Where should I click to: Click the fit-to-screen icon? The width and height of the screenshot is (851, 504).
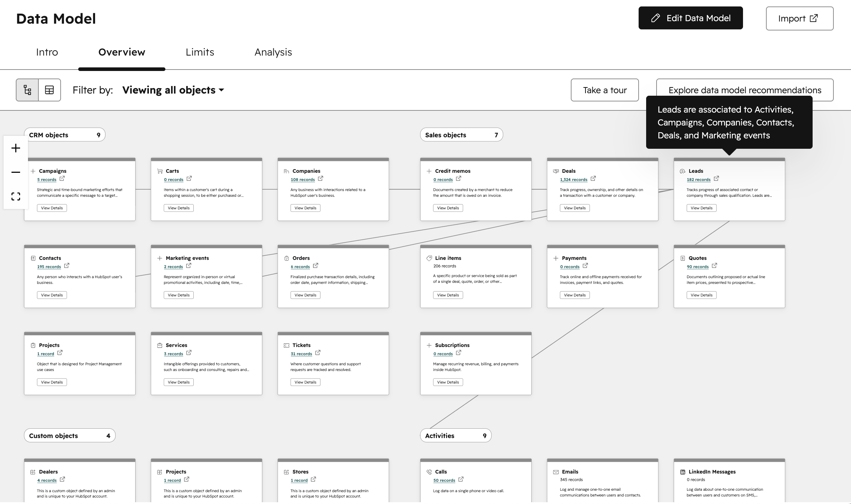16,196
